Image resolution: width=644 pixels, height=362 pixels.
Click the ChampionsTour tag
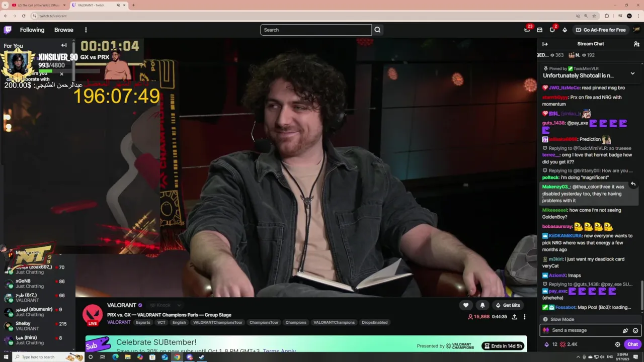(x=264, y=322)
